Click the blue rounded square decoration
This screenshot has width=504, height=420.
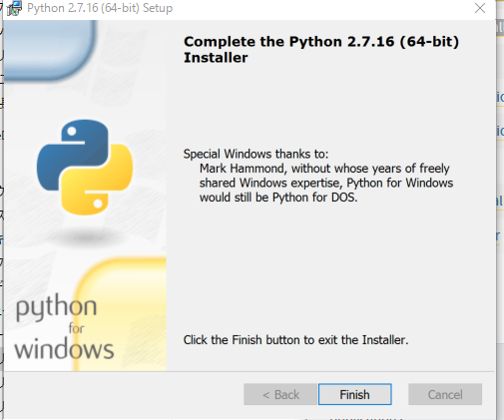50,50
